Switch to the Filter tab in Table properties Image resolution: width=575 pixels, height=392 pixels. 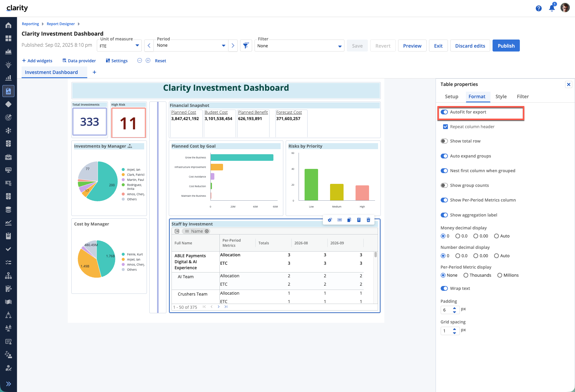point(523,96)
